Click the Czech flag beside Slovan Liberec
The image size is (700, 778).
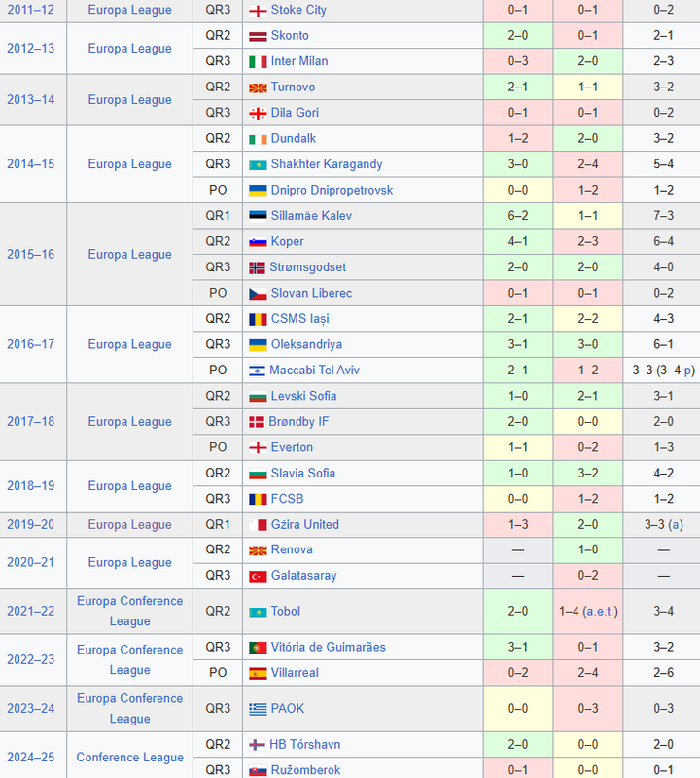pyautogui.click(x=258, y=294)
